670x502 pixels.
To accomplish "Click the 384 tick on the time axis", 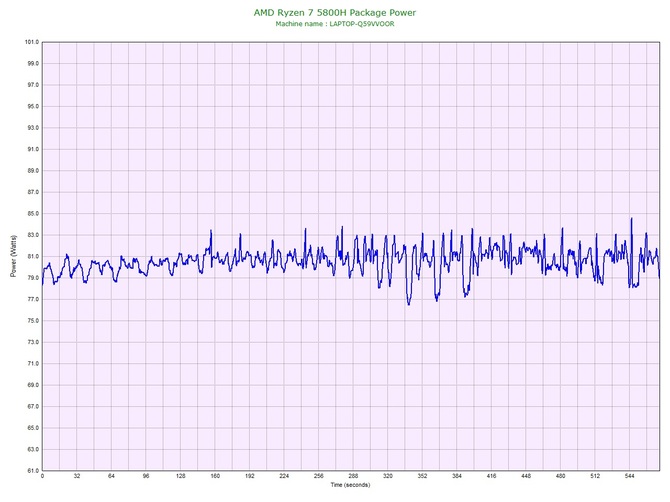I will [x=457, y=476].
